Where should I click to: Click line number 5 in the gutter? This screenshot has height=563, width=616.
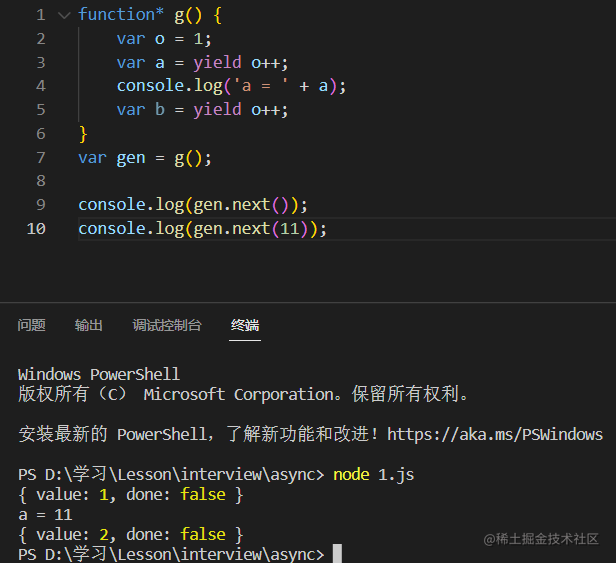pos(41,110)
